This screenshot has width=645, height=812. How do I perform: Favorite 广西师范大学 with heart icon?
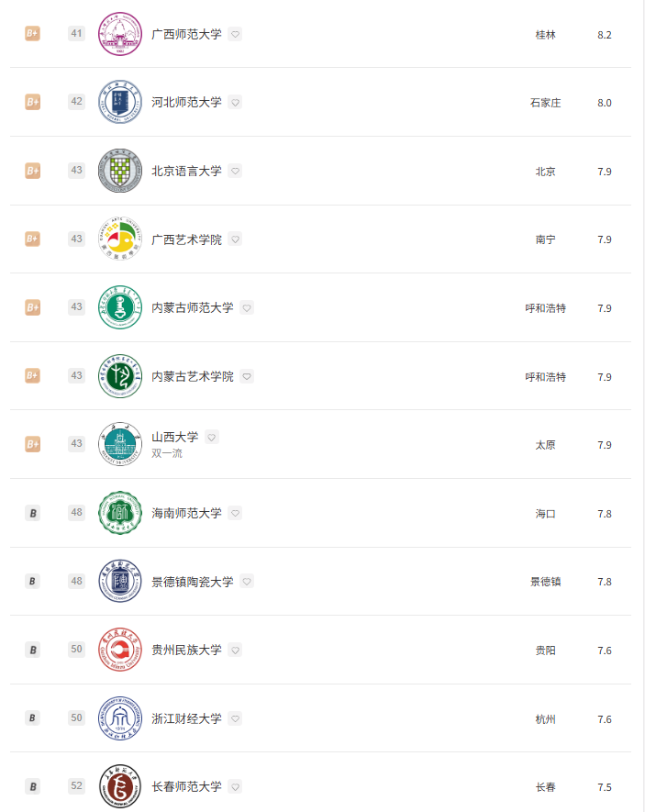point(235,34)
